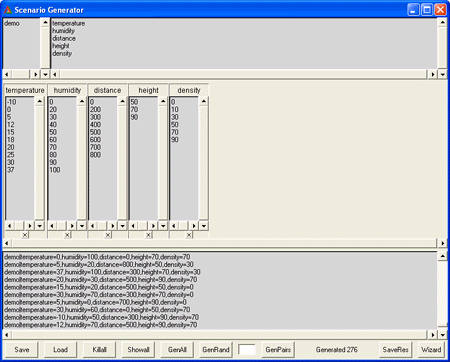Select value 400 in the distance list
450x362 pixels.
point(95,125)
